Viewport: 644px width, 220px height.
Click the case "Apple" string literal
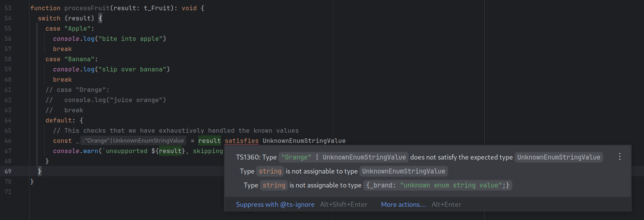point(78,28)
